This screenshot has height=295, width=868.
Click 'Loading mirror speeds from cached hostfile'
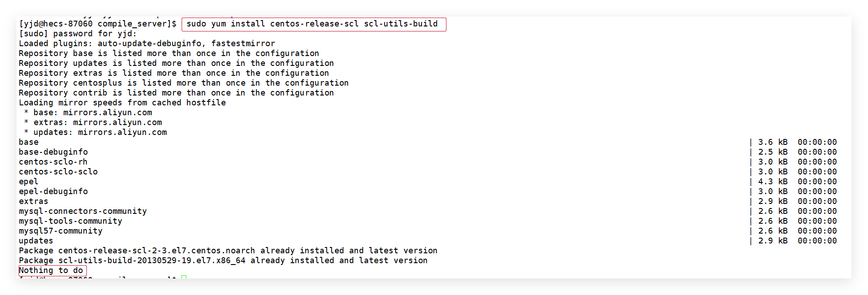(x=122, y=103)
